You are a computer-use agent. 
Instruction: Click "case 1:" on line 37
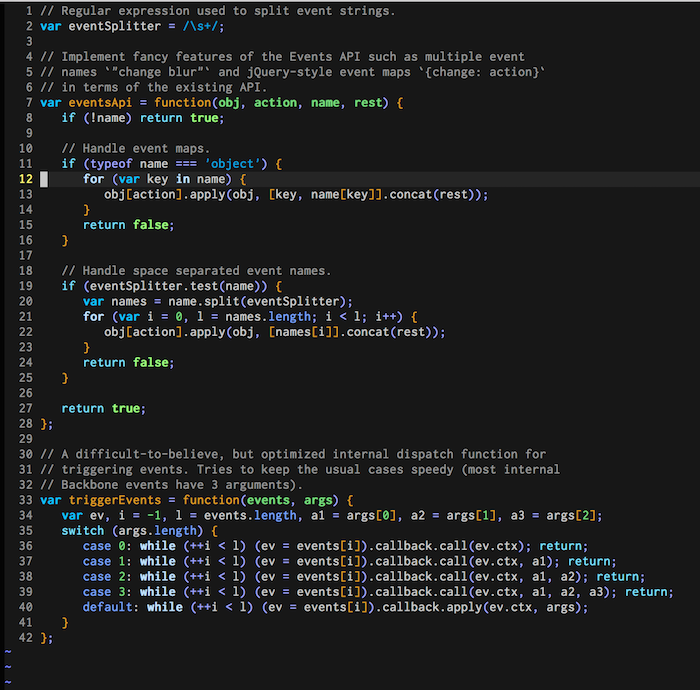click(108, 561)
